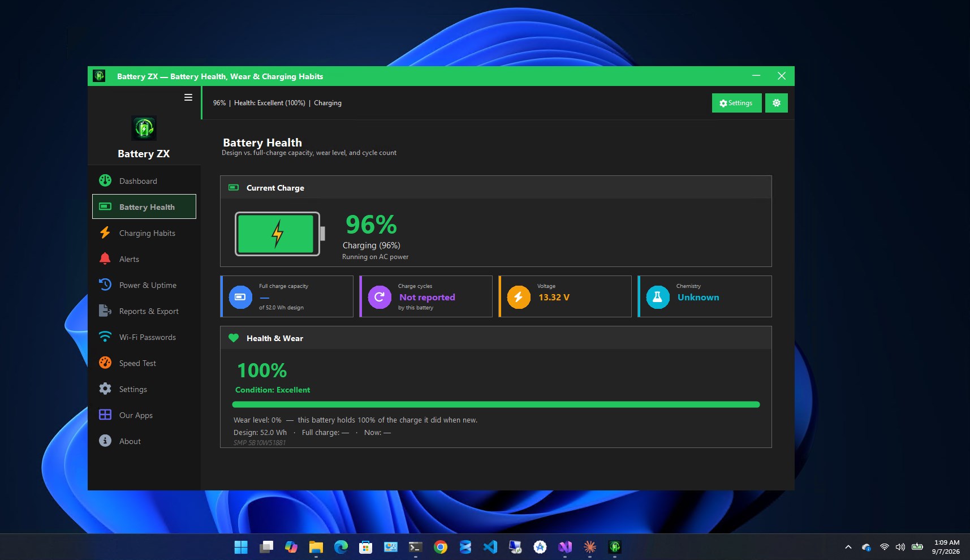Click the Voltage lightning bolt icon
Viewport: 970px width, 560px height.
[519, 296]
